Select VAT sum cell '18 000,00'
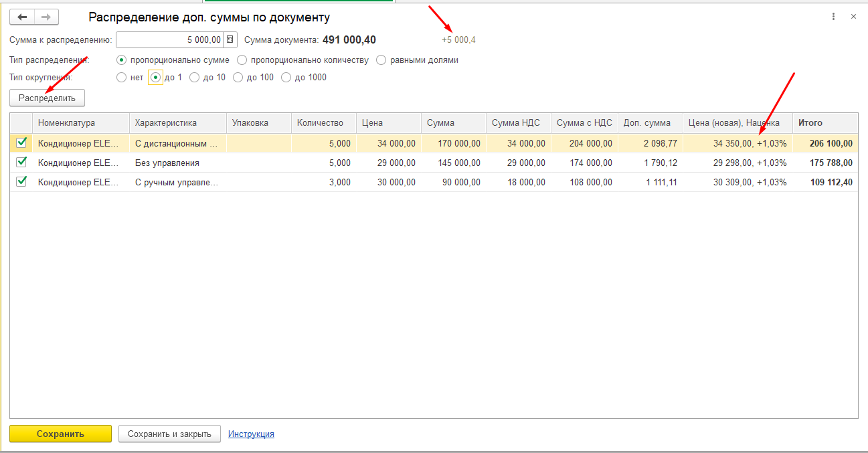Image resolution: width=868 pixels, height=453 pixels. coord(519,182)
